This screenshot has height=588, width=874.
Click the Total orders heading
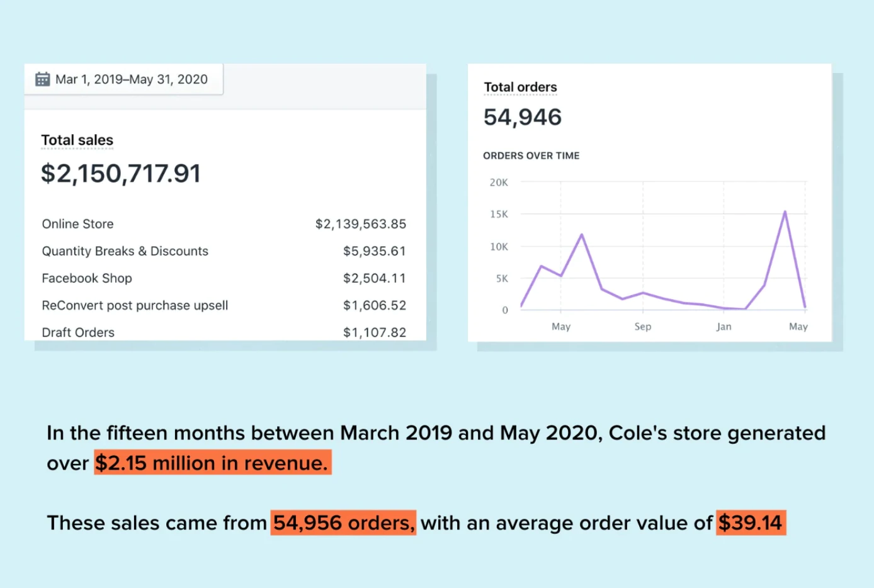520,87
